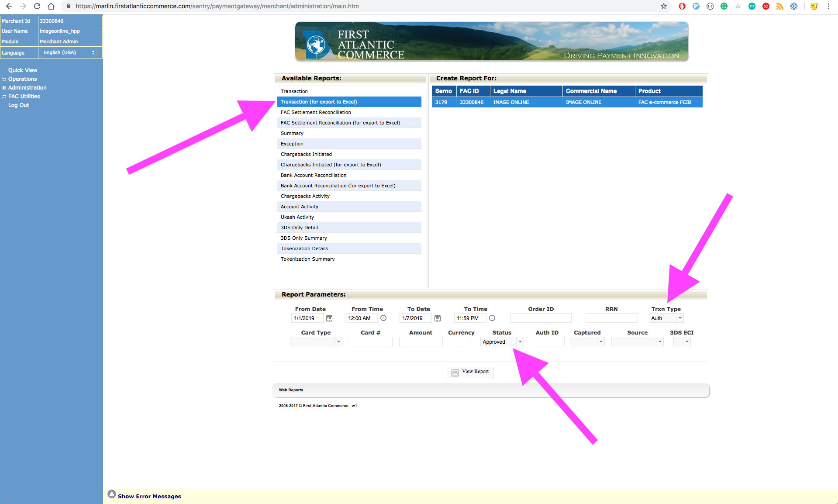Viewport: 838px width, 504px height.
Task: Select the Transaction report
Action: point(349,91)
